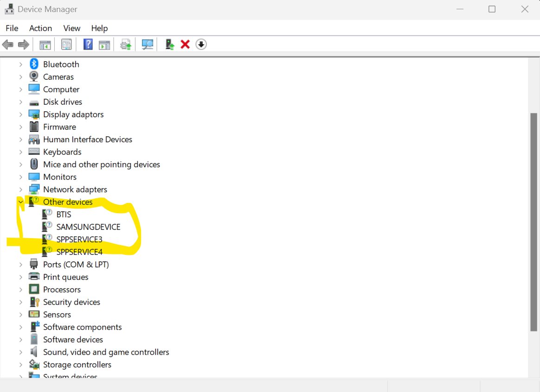540x392 pixels.
Task: Toggle the console tree pane icon
Action: click(x=45, y=44)
